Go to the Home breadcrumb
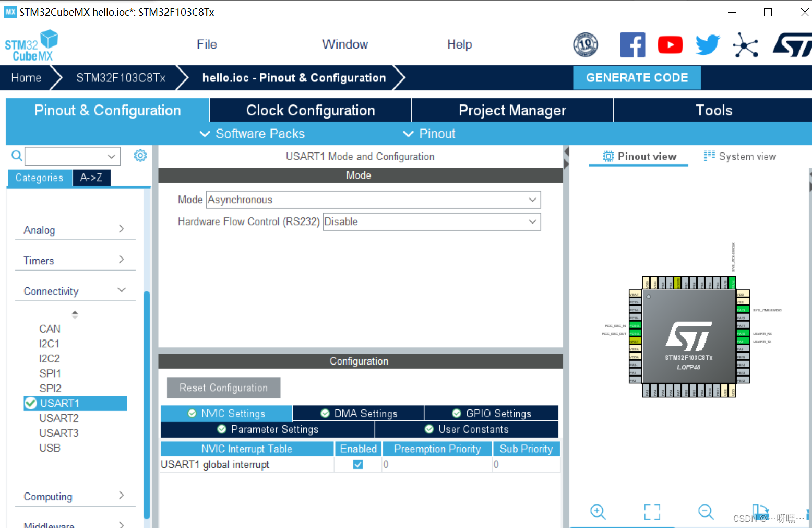Screen dimensions: 812x528 tap(26, 78)
